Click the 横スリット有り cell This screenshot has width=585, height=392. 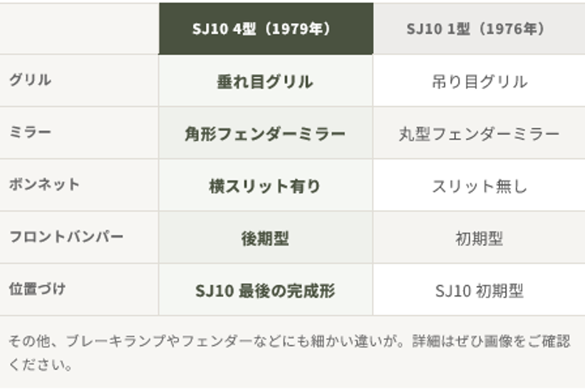pyautogui.click(x=266, y=185)
